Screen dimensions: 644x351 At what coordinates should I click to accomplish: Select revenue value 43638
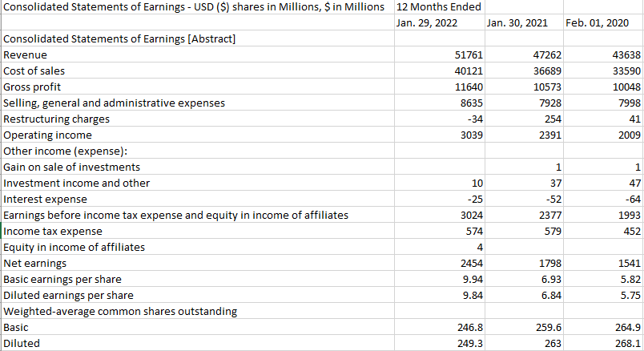[x=626, y=55]
